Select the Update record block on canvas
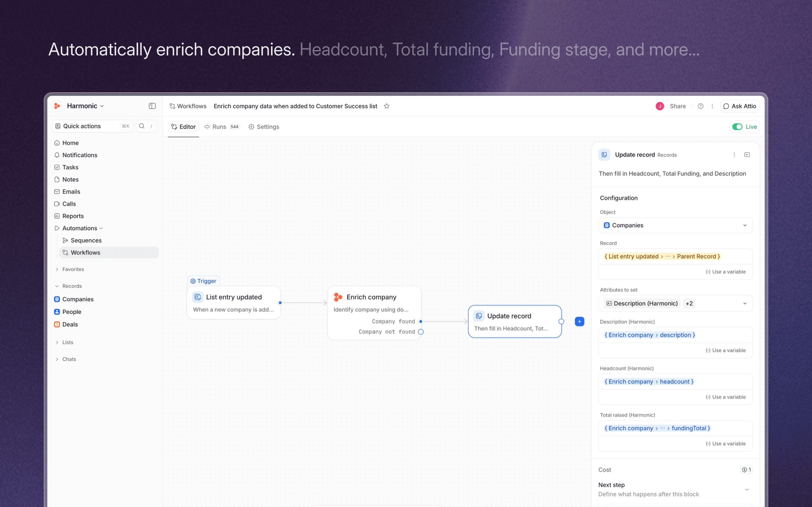 (515, 321)
